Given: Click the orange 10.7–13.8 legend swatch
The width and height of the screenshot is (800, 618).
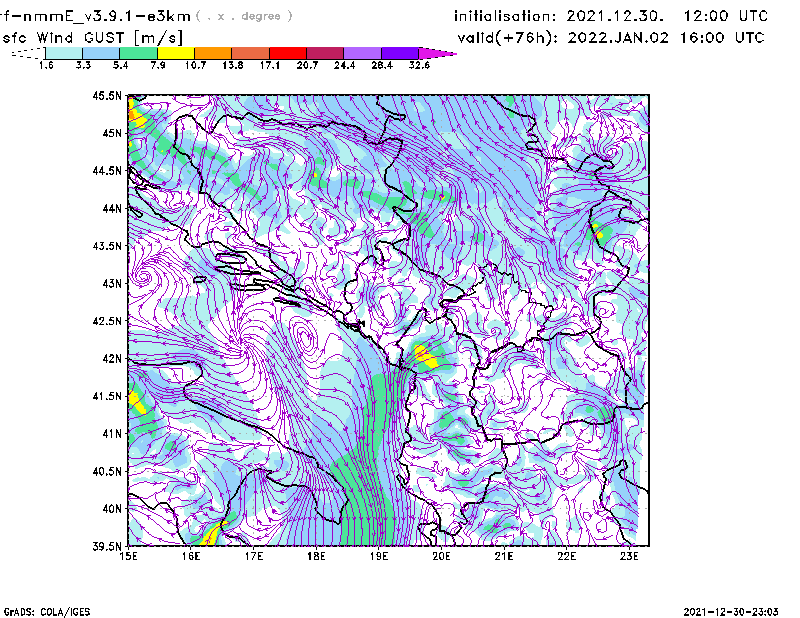Looking at the screenshot, I should click(213, 52).
